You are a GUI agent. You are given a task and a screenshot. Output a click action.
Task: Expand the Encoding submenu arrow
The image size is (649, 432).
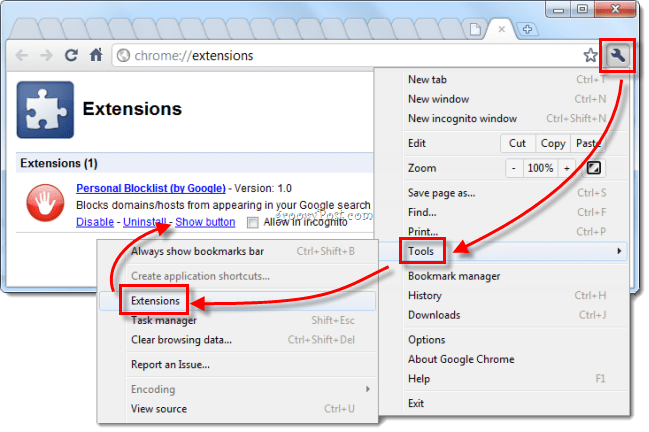click(x=367, y=389)
